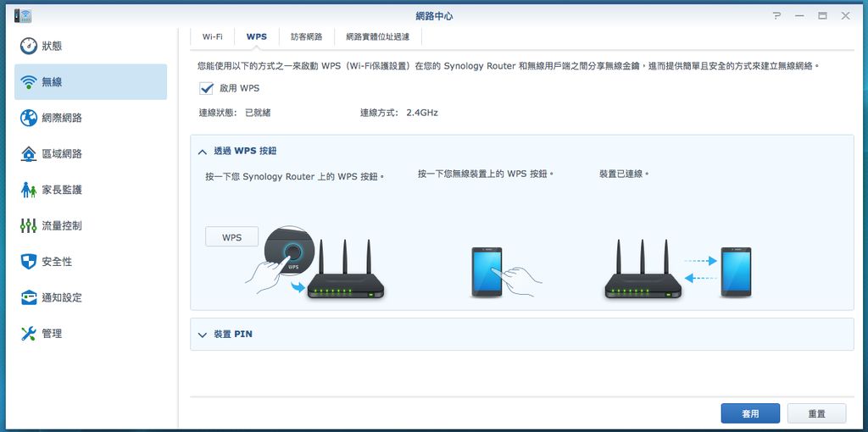The width and height of the screenshot is (868, 432).
Task: Select 區域網路 label in sidebar
Action: coord(62,154)
